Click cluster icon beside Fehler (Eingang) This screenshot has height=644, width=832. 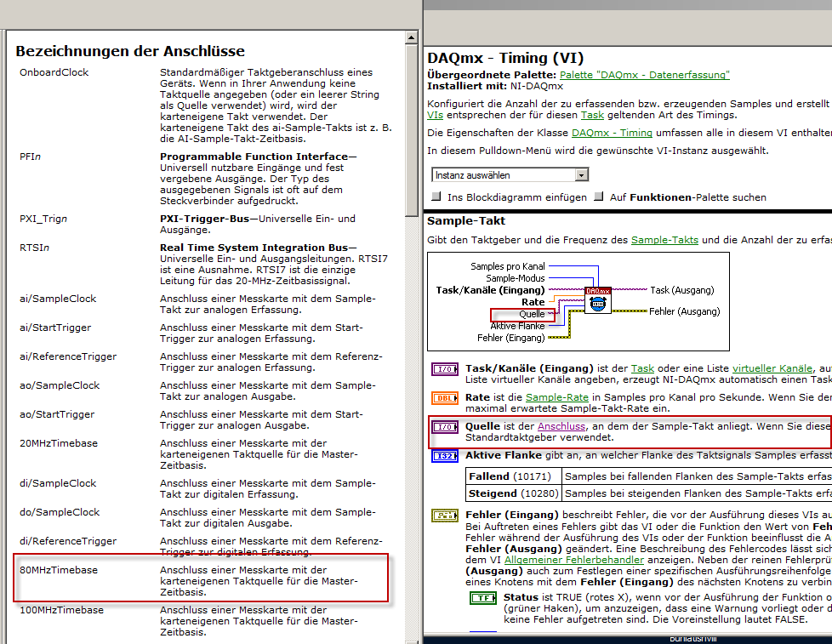pos(445,515)
